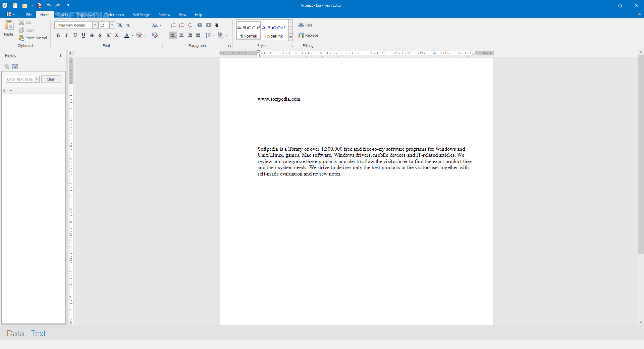Screen dimensions: 644x349
Task: Save all with the floppy disk icon
Action: click(39, 5)
